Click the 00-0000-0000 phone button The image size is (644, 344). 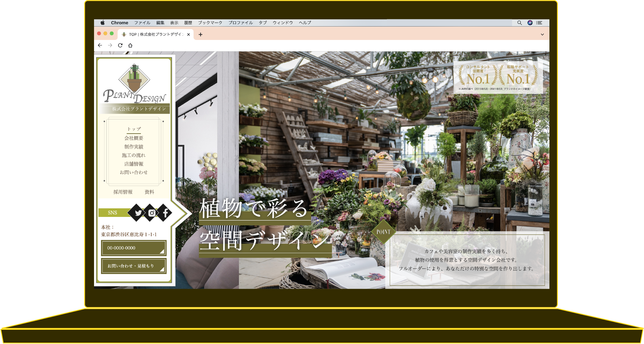tap(134, 248)
